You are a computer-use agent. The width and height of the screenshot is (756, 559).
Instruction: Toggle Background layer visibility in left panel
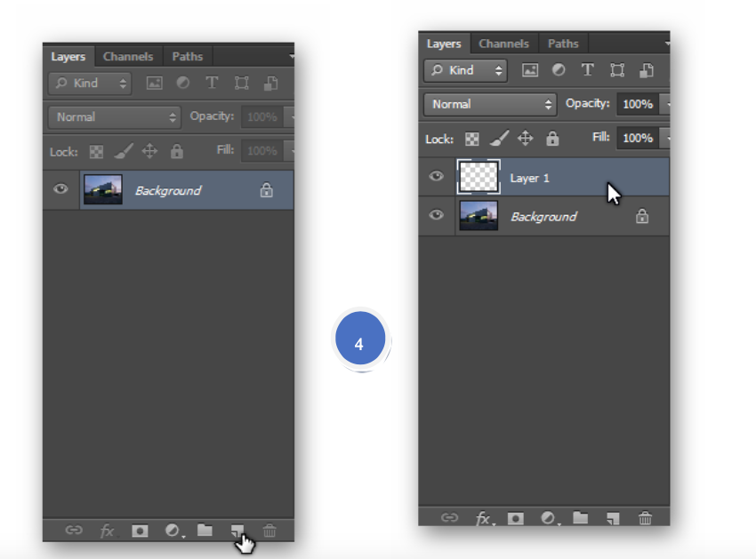click(60, 189)
